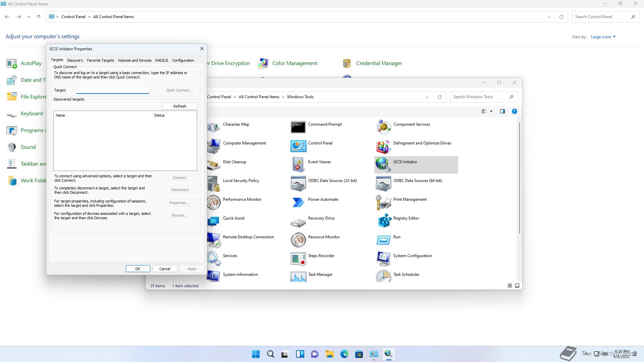Open Quick Assist icon
This screenshot has height=362, width=644.
click(213, 221)
